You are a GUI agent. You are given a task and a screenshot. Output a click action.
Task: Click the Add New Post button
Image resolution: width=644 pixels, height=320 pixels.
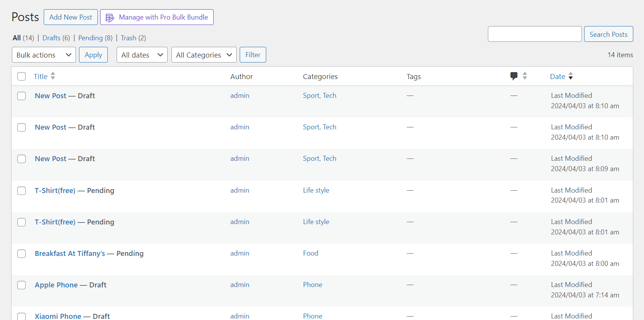[71, 17]
